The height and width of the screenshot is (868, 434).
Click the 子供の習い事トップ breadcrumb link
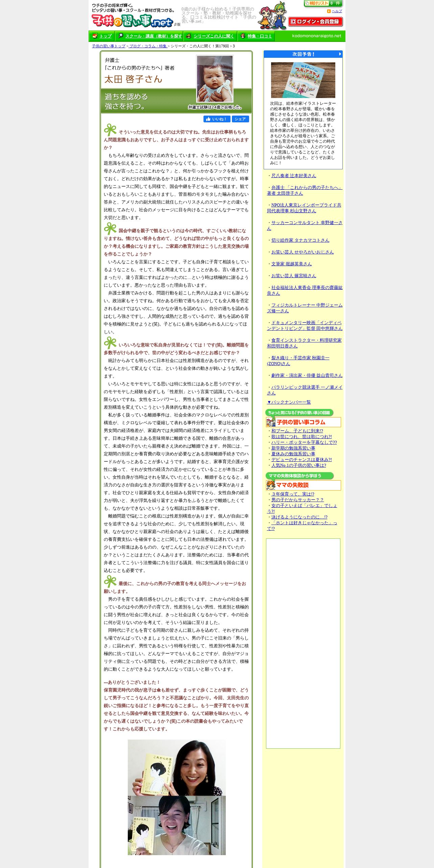pos(108,46)
